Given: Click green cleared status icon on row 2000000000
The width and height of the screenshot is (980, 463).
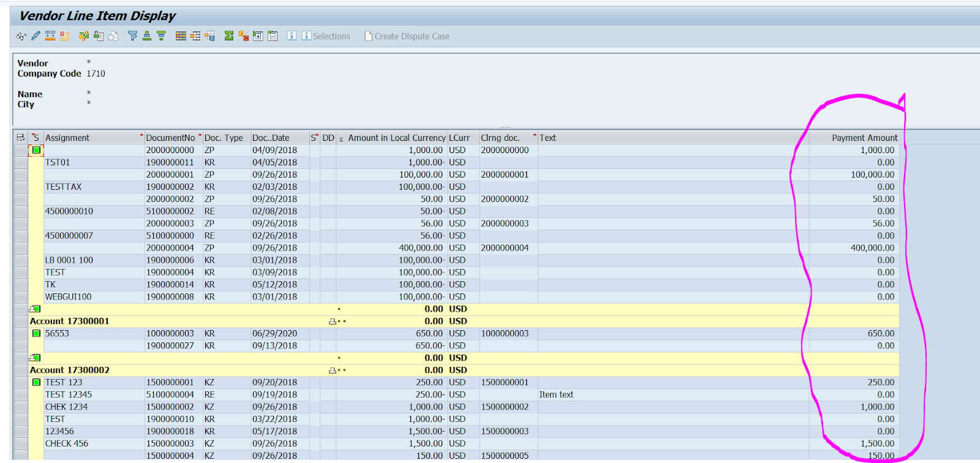Looking at the screenshot, I should tap(36, 150).
